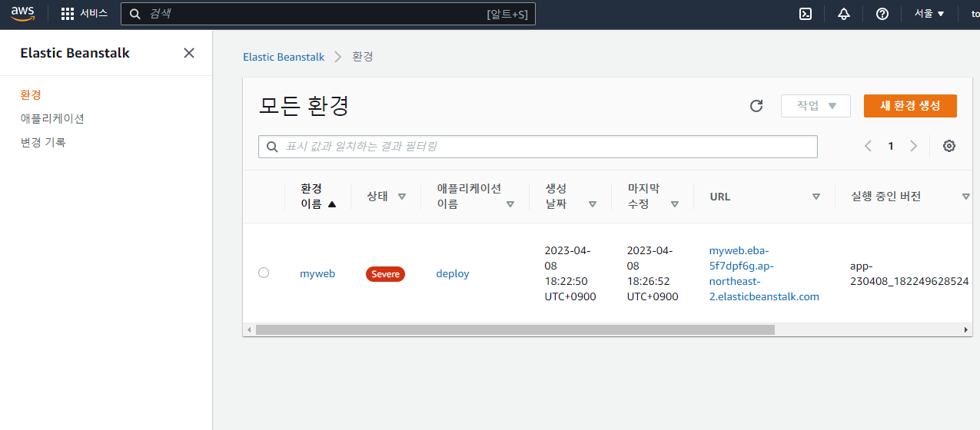980x430 pixels.
Task: Sort by URL column arrow
Action: [x=816, y=197]
